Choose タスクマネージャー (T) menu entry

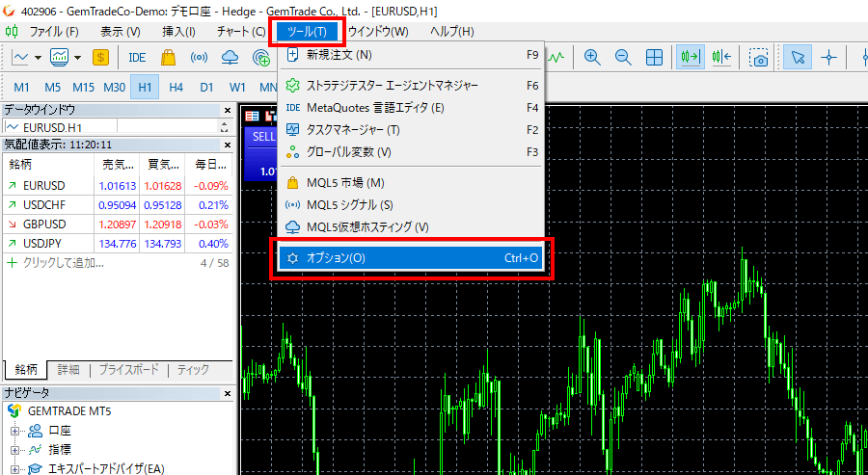[411, 130]
